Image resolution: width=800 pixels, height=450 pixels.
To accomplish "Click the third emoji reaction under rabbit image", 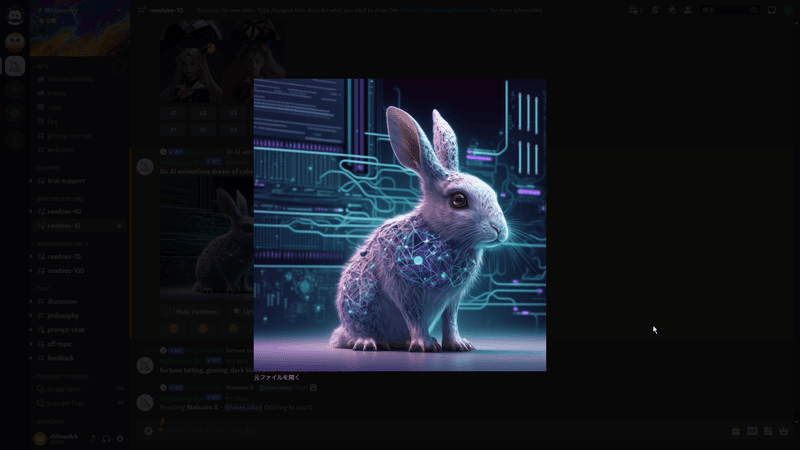I will (233, 329).
